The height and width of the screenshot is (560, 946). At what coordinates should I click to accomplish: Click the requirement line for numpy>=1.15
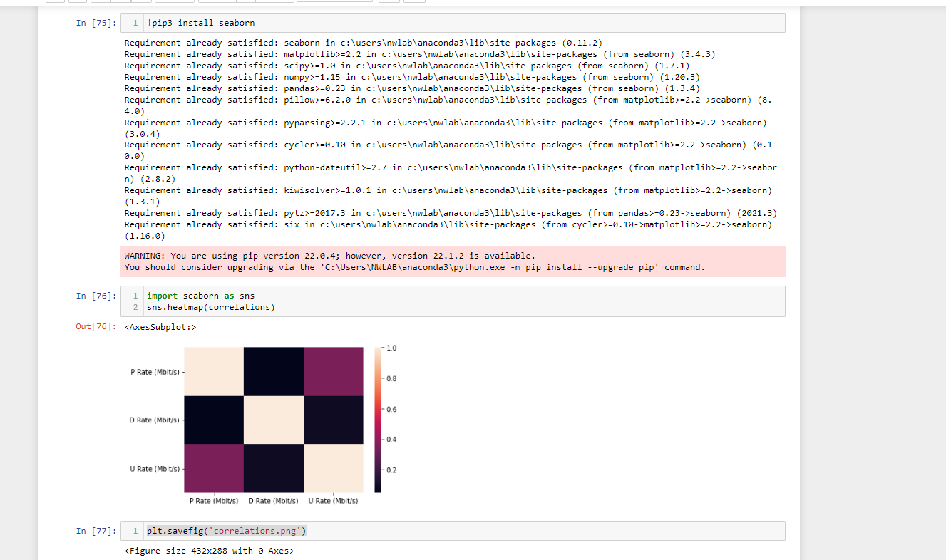click(x=412, y=77)
